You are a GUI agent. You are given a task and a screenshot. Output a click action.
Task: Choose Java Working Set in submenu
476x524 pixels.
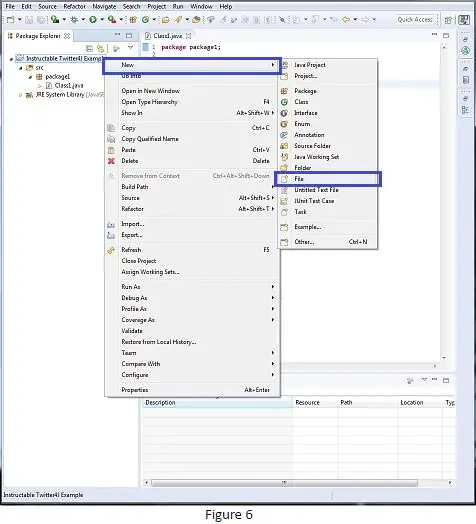coord(328,157)
